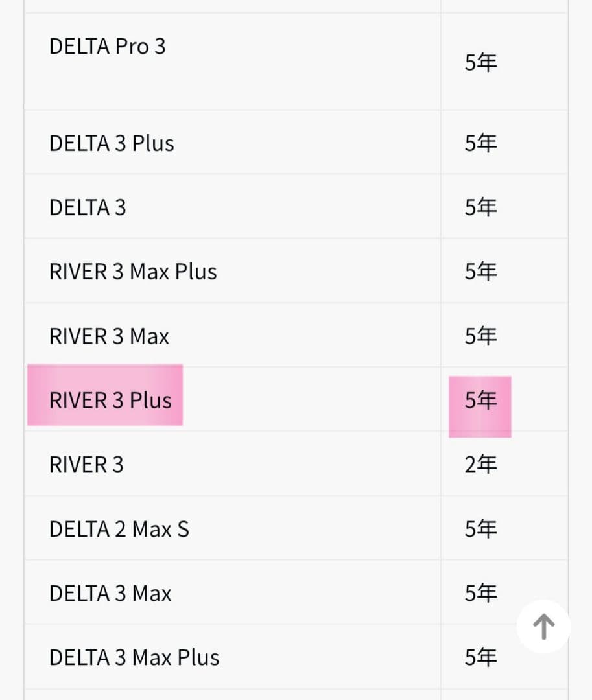Select the DELTA 3 Plus row label
This screenshot has height=700, width=592.
click(x=112, y=143)
